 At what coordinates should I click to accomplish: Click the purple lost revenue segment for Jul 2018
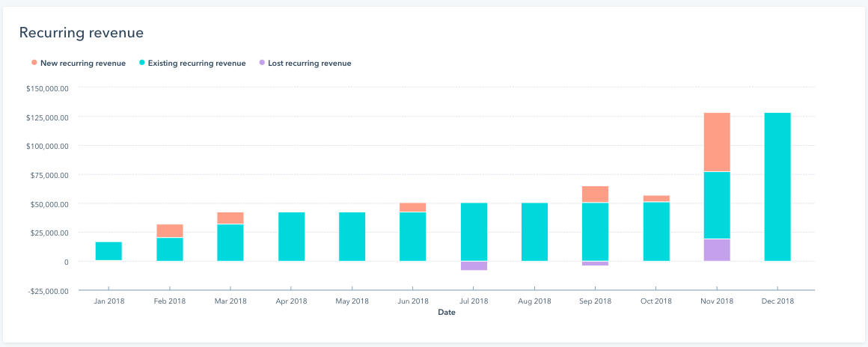pyautogui.click(x=474, y=265)
